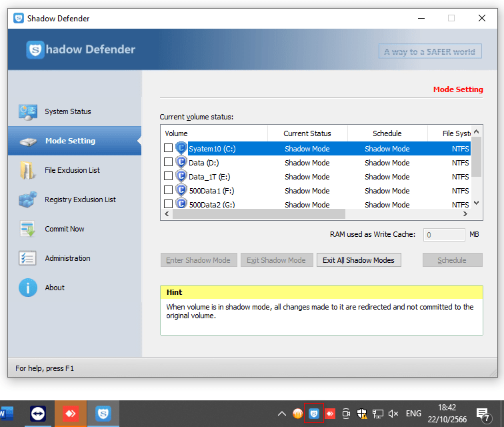Screen dimensions: 504x427
Task: Click the network tray icon
Action: pyautogui.click(x=378, y=414)
